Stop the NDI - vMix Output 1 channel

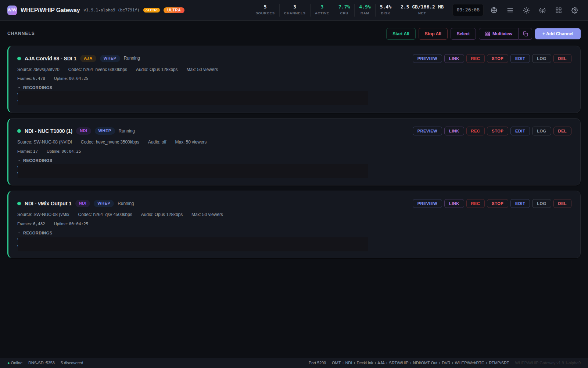pos(497,204)
